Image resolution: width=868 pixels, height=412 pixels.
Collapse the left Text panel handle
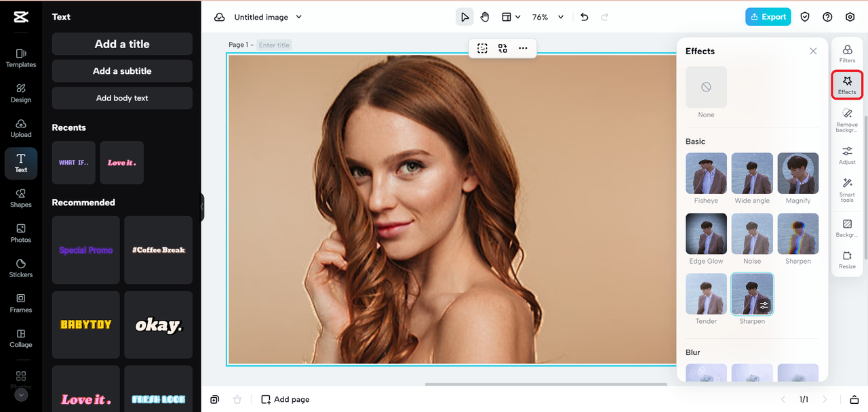[202, 207]
